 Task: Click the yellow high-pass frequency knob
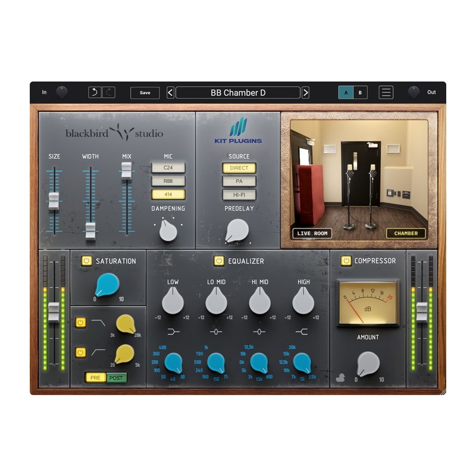124,354
